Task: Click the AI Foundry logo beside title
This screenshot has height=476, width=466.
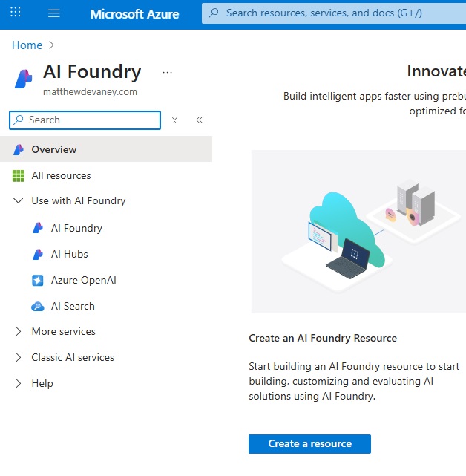Action: pos(23,79)
